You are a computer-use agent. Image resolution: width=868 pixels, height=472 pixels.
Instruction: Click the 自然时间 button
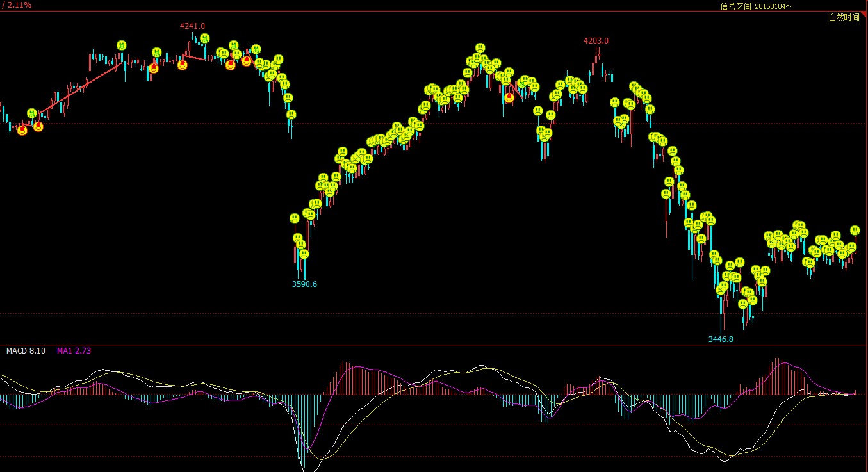point(844,18)
